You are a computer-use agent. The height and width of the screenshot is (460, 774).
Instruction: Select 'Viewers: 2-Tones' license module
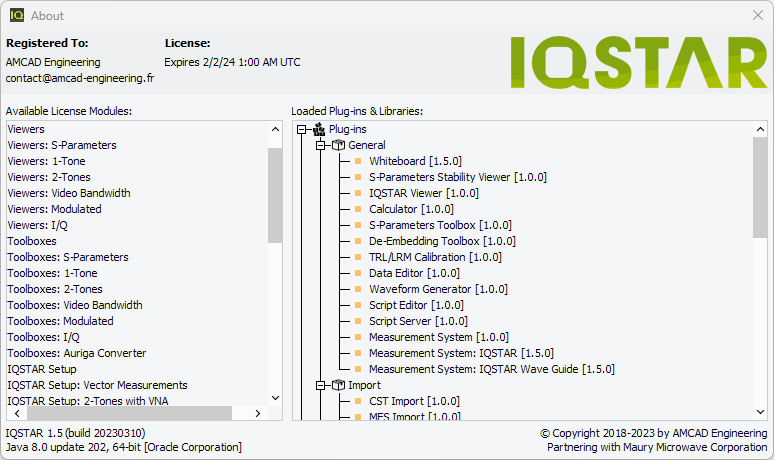[49, 177]
